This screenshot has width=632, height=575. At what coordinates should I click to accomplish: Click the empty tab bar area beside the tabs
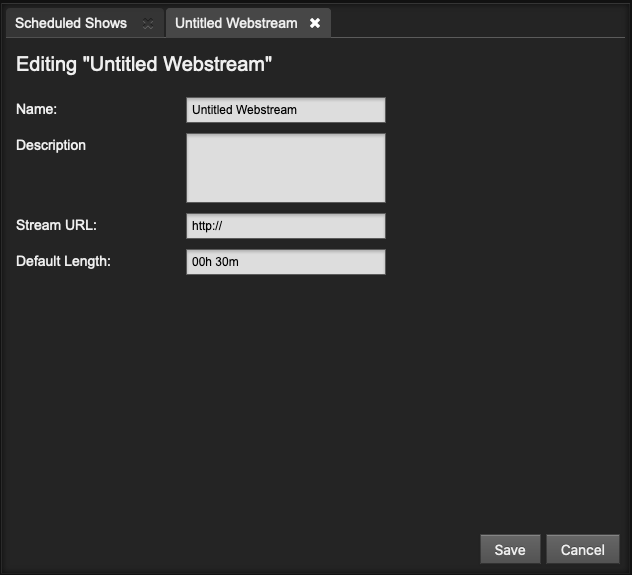click(480, 23)
